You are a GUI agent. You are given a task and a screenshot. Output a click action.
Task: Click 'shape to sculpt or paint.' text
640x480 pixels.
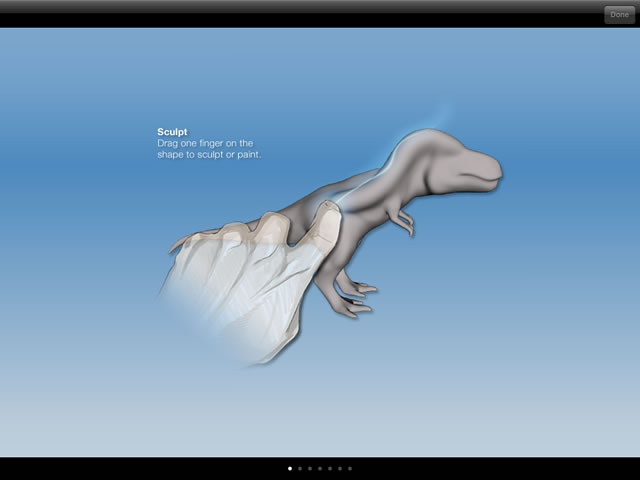point(209,155)
